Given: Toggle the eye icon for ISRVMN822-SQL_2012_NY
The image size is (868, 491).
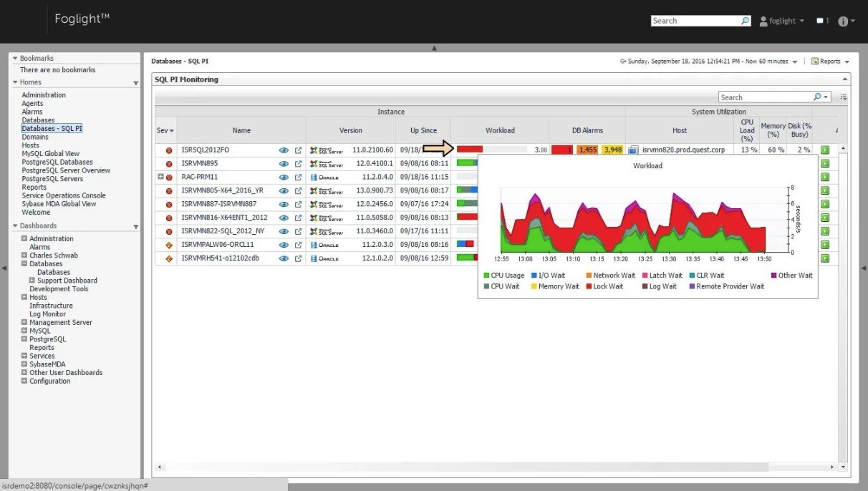Looking at the screenshot, I should point(284,231).
